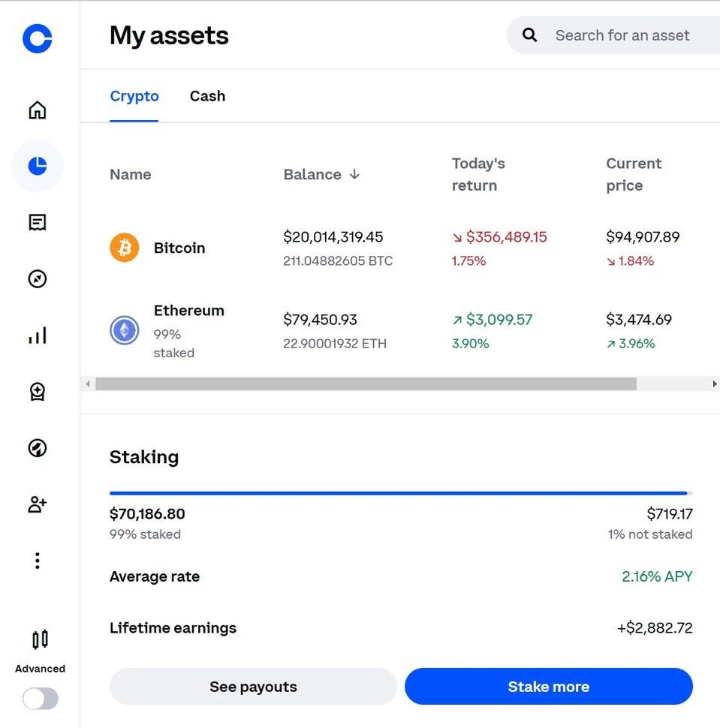Select the Ethereum coin logo
The image size is (720, 728).
coord(125,329)
